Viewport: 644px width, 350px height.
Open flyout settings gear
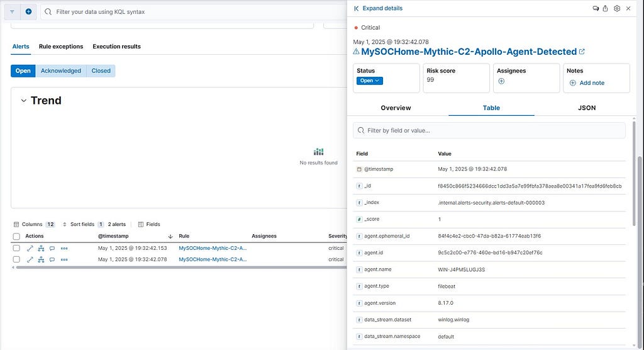coord(617,8)
